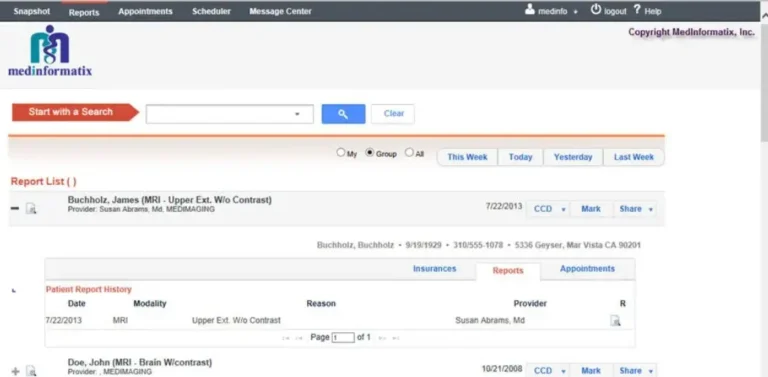Click the Provider column header
Viewport: 768px width, 377px height.
(530, 304)
